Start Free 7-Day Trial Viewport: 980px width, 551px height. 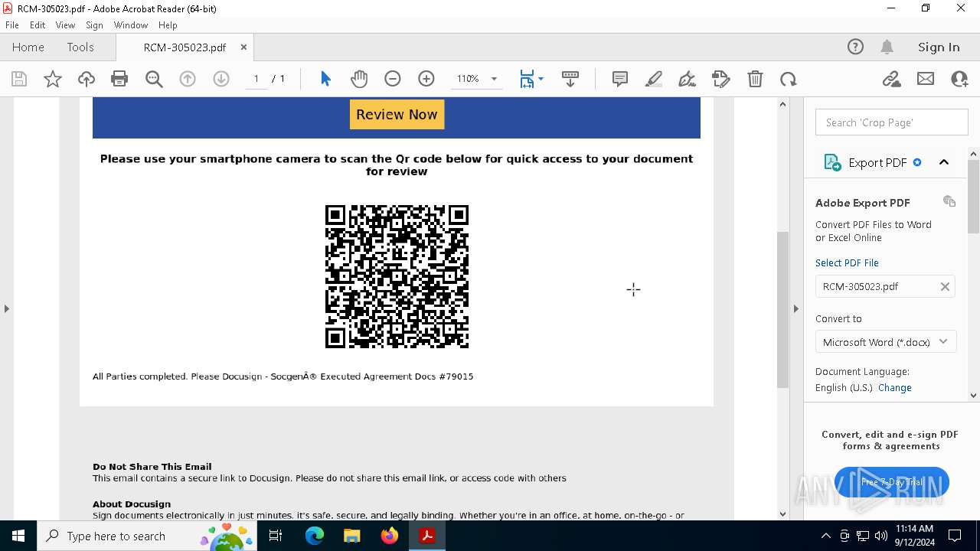(892, 482)
